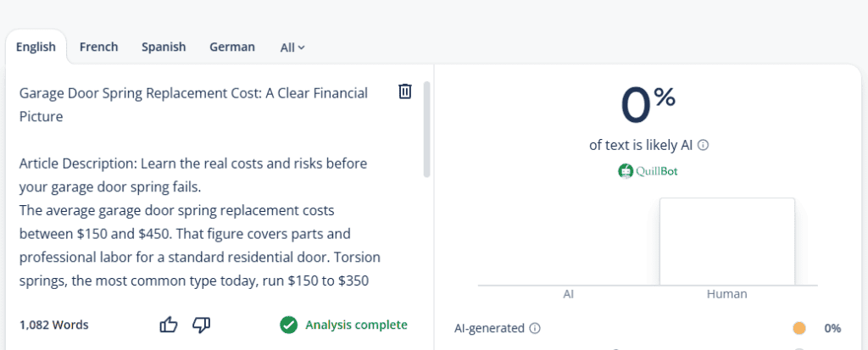
Task: Open info icon beside "of text is likely AI"
Action: [703, 145]
